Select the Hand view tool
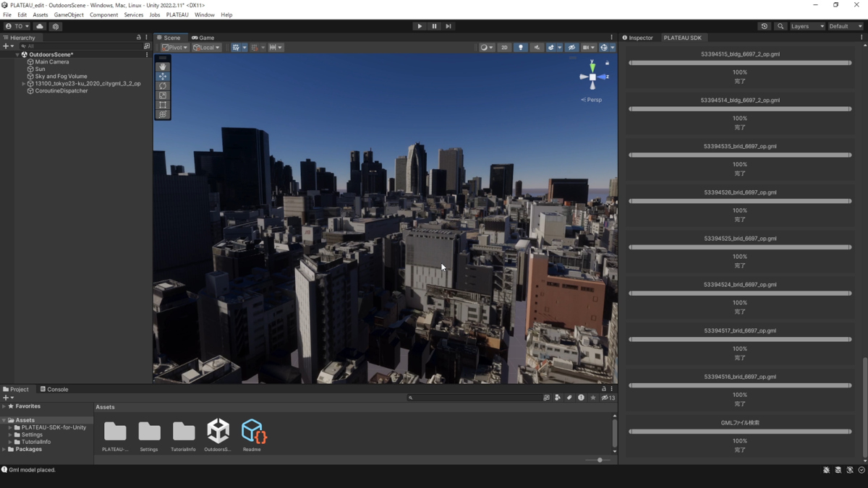 [163, 67]
